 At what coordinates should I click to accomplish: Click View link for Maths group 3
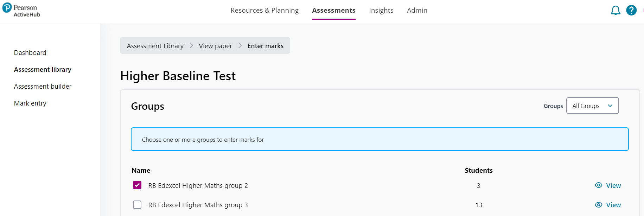pyautogui.click(x=613, y=205)
